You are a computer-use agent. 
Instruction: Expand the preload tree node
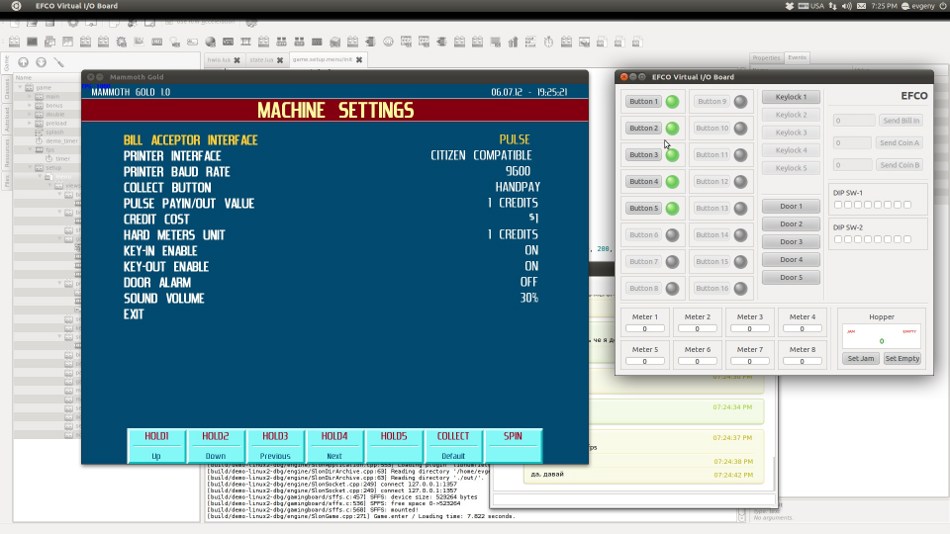click(x=29, y=123)
